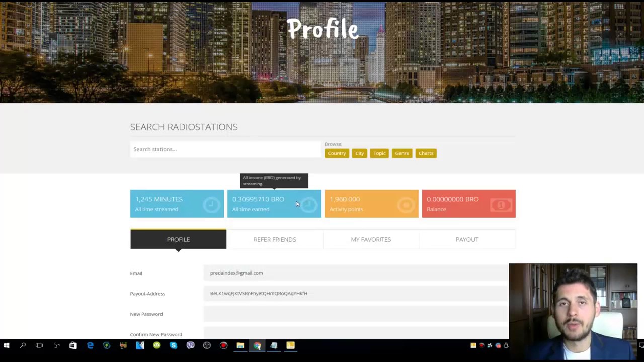Click the SEARCH RADIOSTATIONS heading
Image resolution: width=644 pixels, height=362 pixels.
click(x=184, y=127)
